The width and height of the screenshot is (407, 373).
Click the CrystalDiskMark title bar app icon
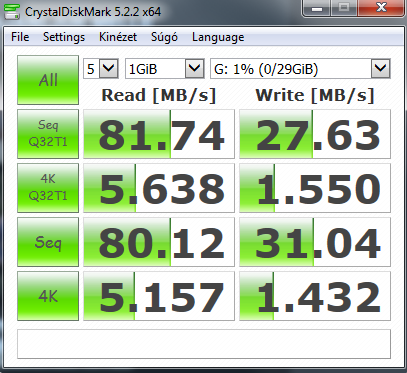12,12
